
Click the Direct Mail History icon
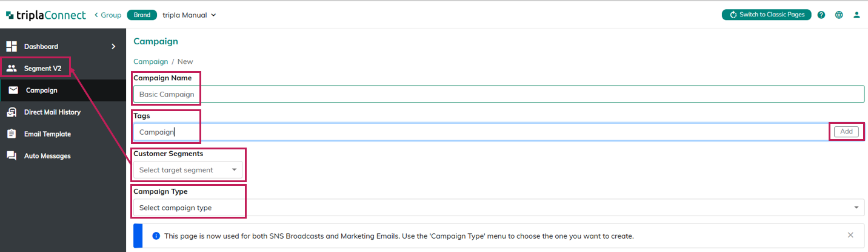click(12, 112)
